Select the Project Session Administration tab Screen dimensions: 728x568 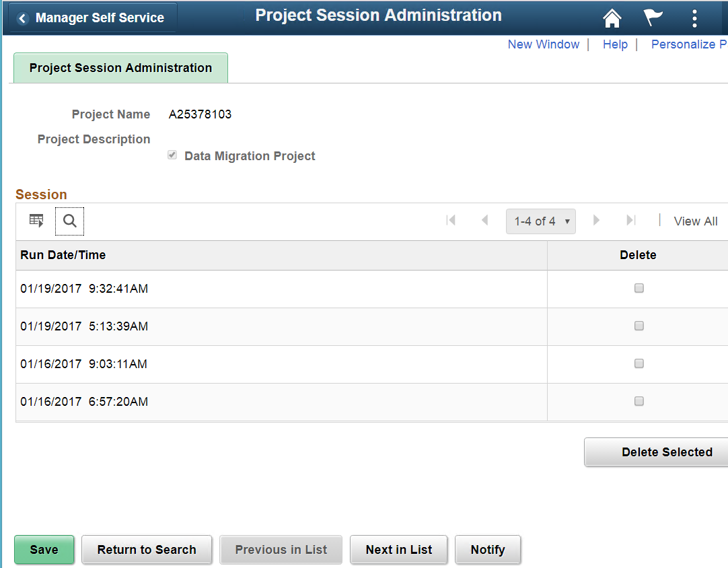pos(120,68)
